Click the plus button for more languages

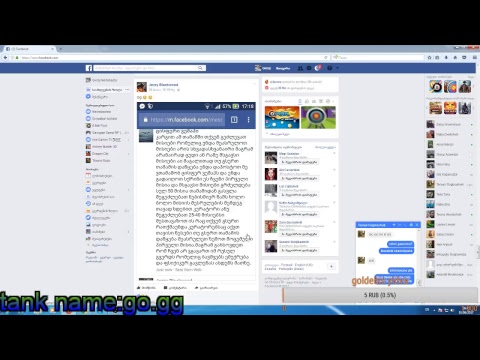point(331,266)
